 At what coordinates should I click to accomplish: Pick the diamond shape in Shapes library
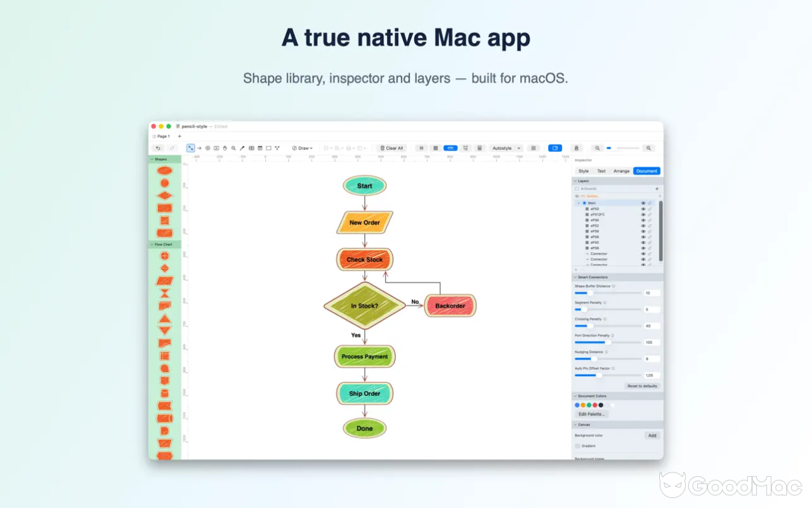click(164, 196)
